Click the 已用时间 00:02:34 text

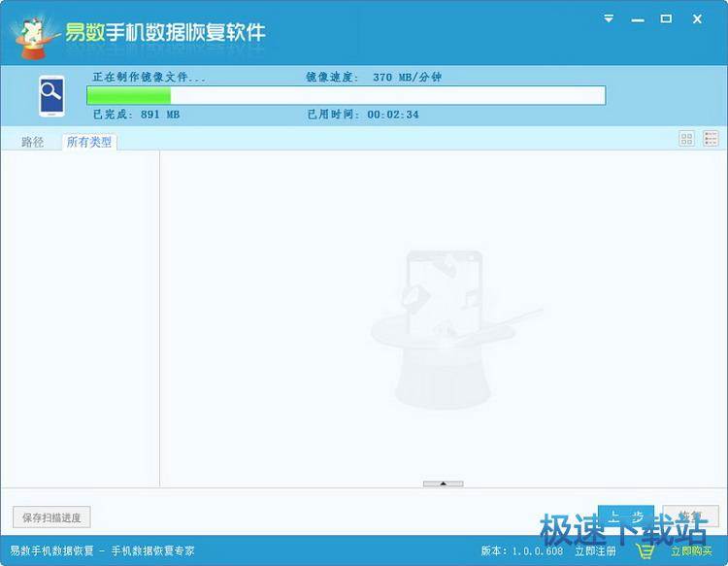(x=363, y=115)
